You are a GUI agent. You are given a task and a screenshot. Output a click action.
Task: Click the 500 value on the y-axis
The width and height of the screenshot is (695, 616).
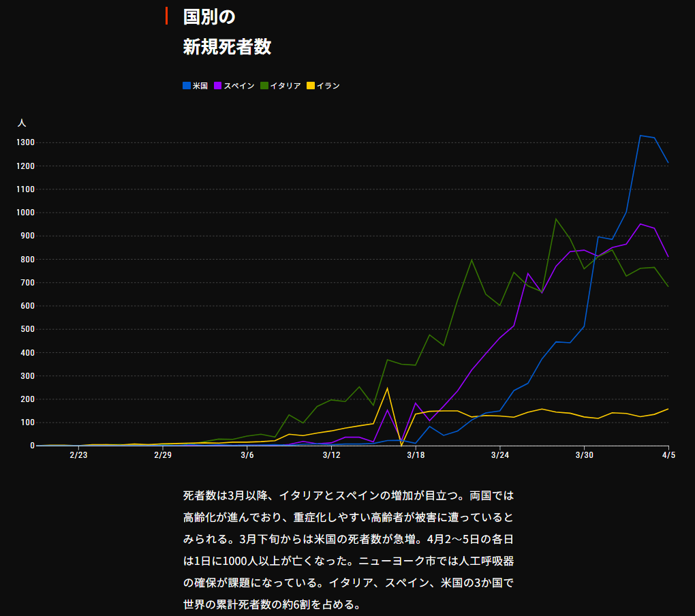(x=27, y=329)
